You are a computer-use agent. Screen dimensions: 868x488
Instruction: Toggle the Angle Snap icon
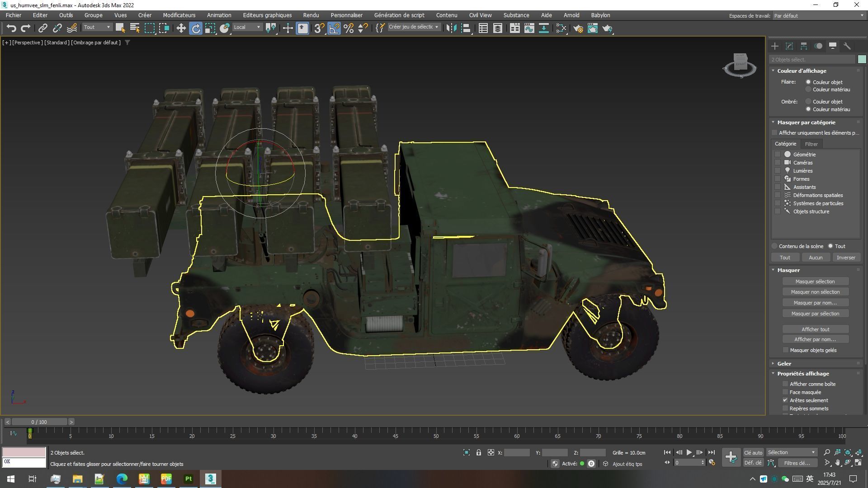tap(334, 28)
